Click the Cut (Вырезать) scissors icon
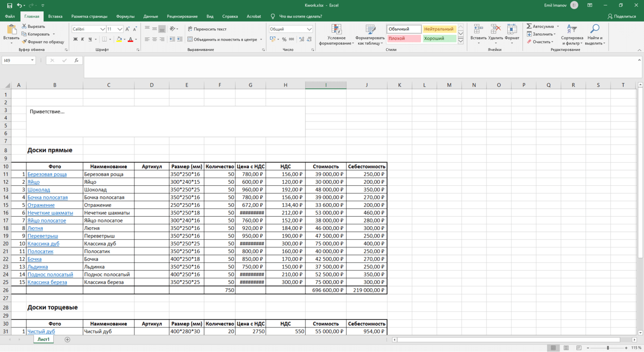This screenshot has height=352, width=644. coord(25,26)
